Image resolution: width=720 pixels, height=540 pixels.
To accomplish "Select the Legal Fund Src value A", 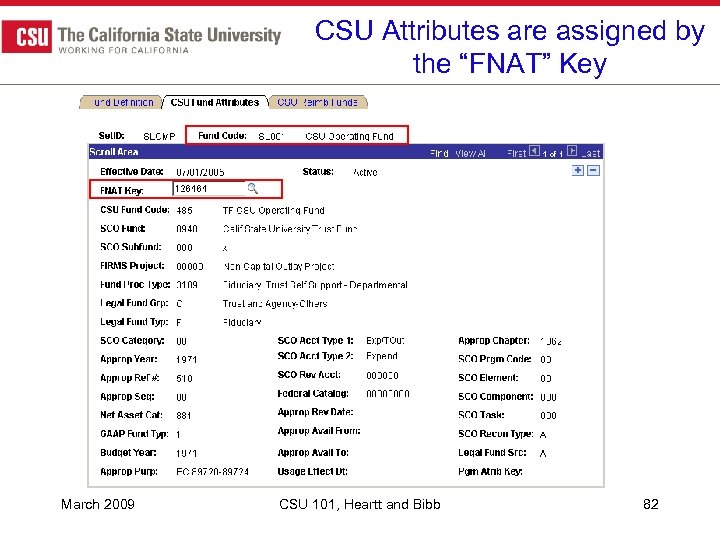I will 543,454.
